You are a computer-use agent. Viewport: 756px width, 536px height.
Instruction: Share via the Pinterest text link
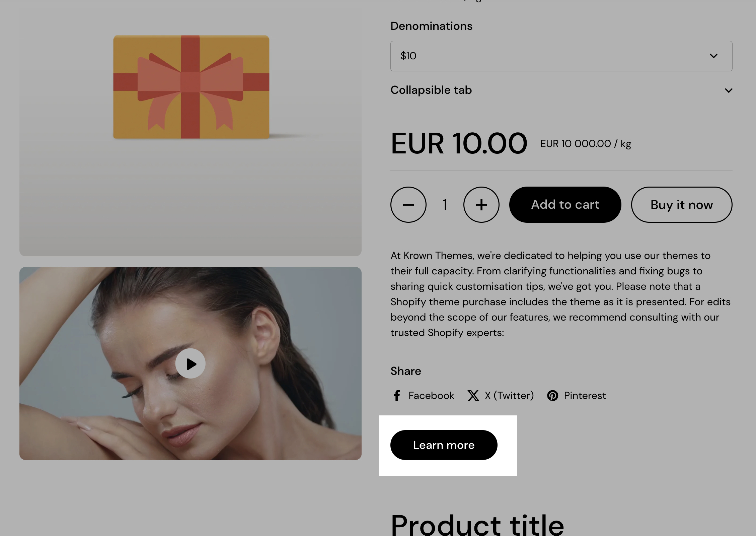(585, 396)
